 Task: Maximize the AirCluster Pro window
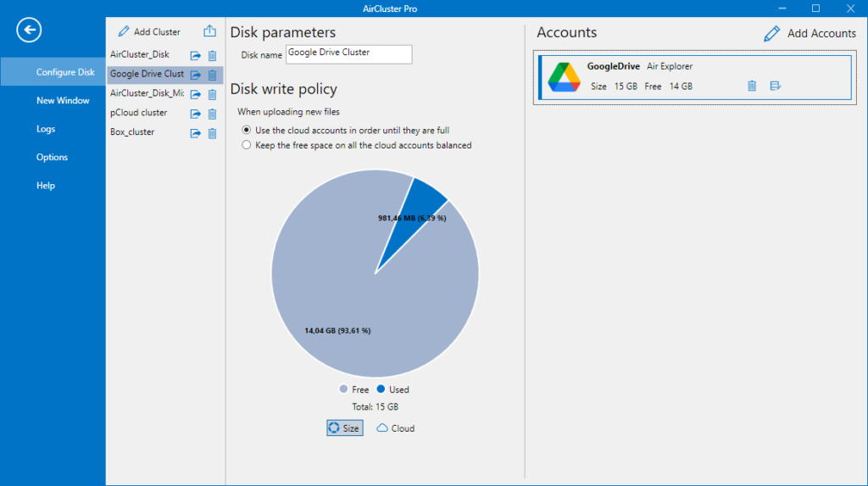[816, 8]
